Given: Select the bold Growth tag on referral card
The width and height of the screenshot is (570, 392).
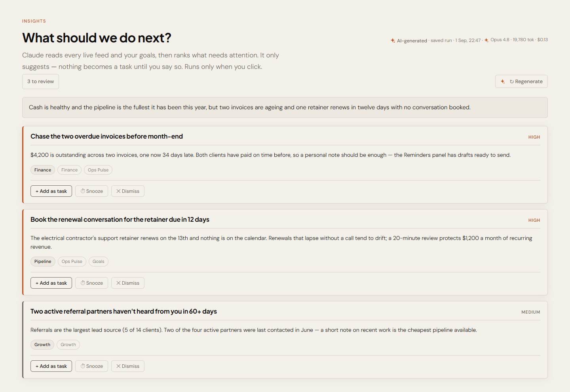Looking at the screenshot, I should click(x=42, y=344).
